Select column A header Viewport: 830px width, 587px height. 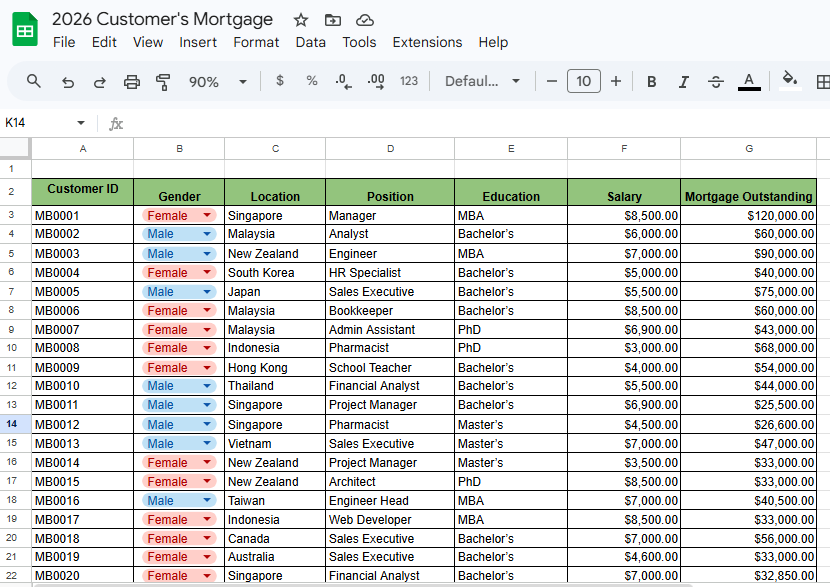pyautogui.click(x=83, y=149)
